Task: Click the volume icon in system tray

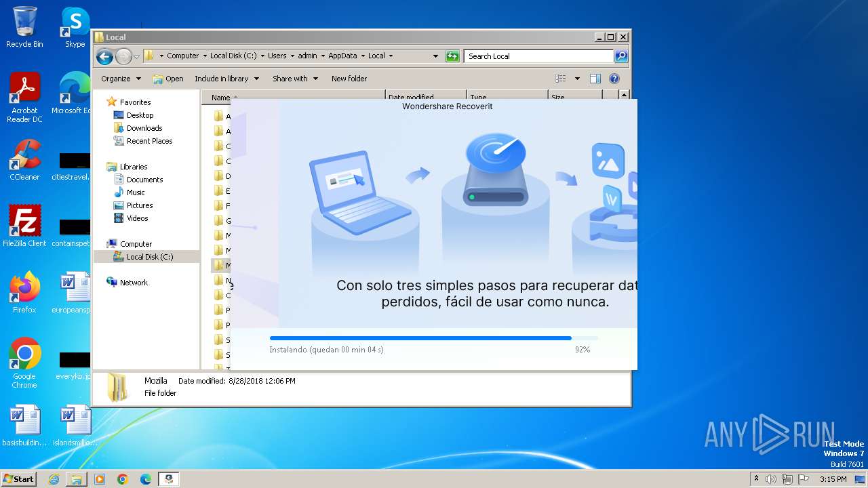Action: (771, 479)
